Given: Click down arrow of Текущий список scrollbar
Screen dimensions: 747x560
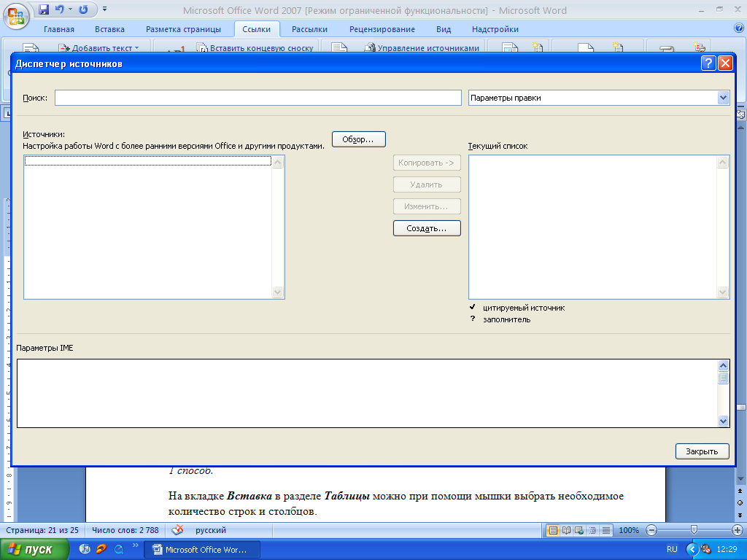Looking at the screenshot, I should [723, 292].
